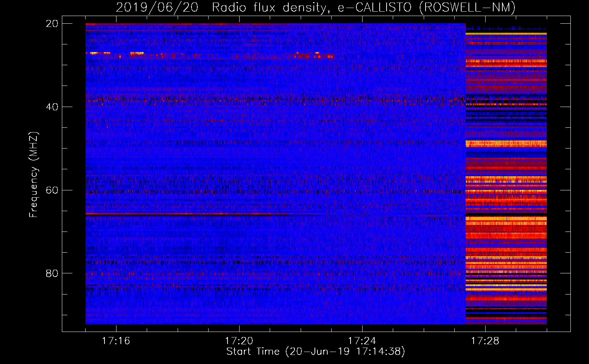Click the frequency axis label '40'
The width and height of the screenshot is (589, 364).
(52, 107)
